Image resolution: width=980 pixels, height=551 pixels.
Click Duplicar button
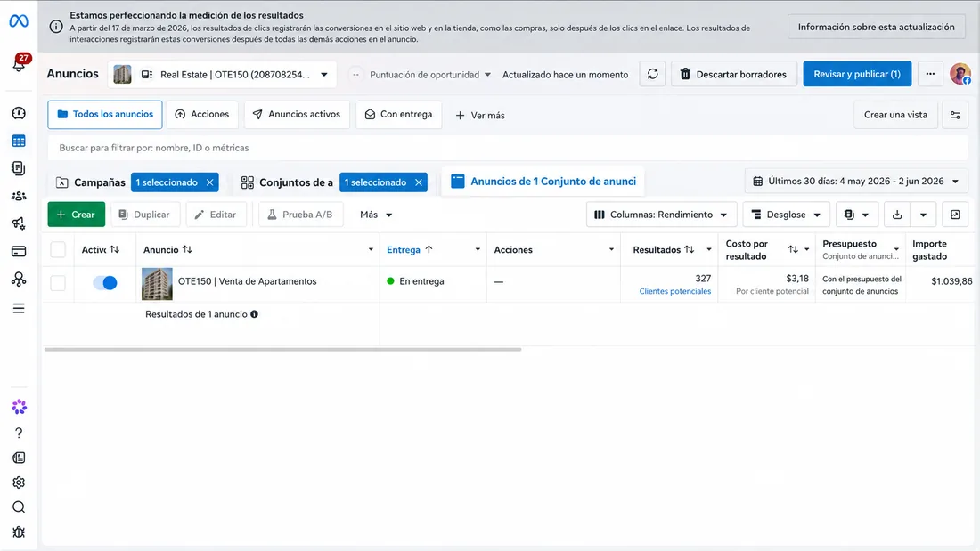[x=145, y=215]
